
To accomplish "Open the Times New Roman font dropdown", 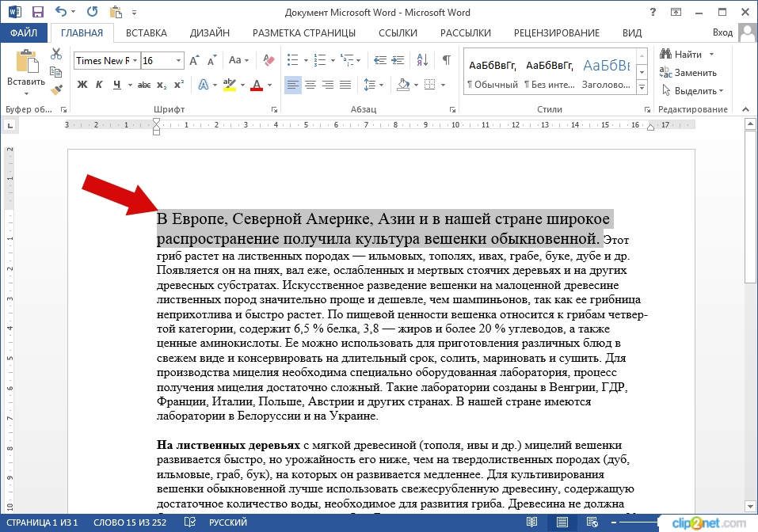I will point(135,61).
